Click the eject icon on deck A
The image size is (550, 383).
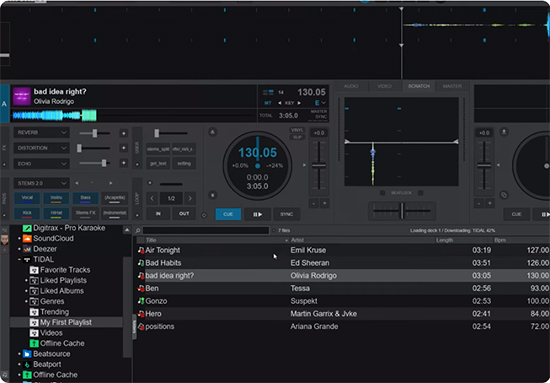pyautogui.click(x=213, y=132)
